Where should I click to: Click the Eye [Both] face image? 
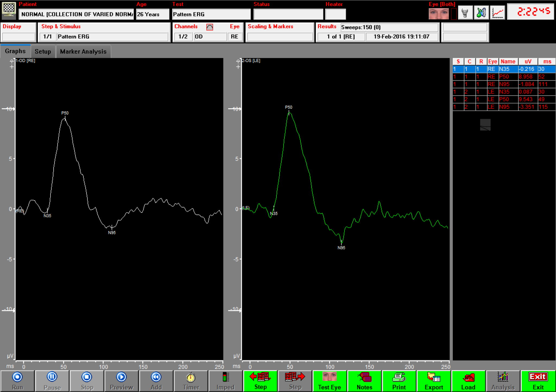tap(438, 14)
